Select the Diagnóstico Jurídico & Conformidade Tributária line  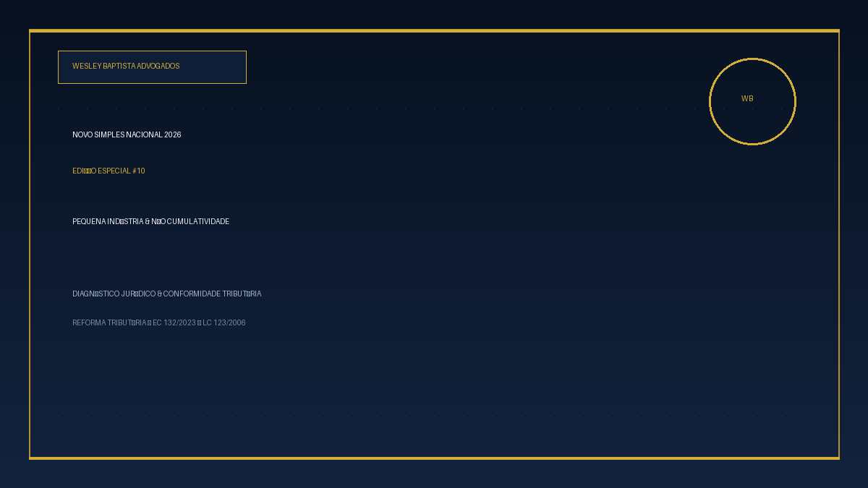point(167,294)
